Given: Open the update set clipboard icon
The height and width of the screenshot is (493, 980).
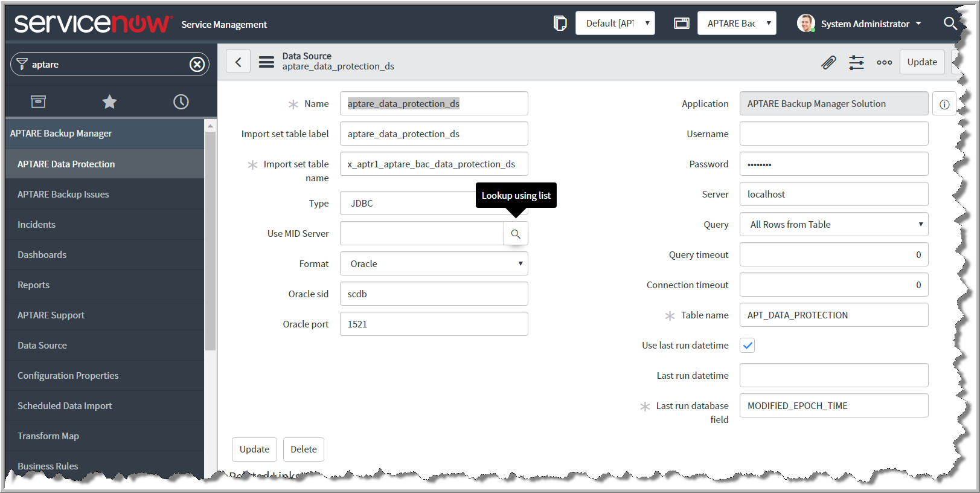Looking at the screenshot, I should pyautogui.click(x=560, y=24).
